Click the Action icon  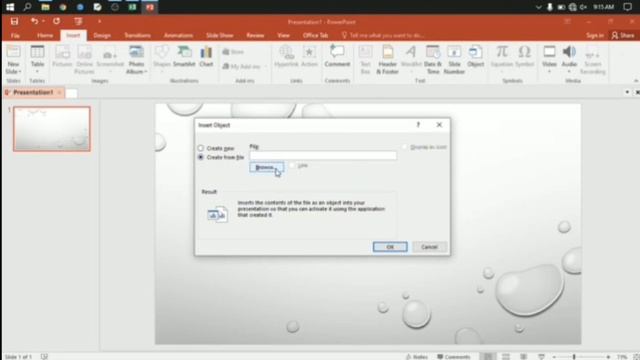pyautogui.click(x=309, y=52)
